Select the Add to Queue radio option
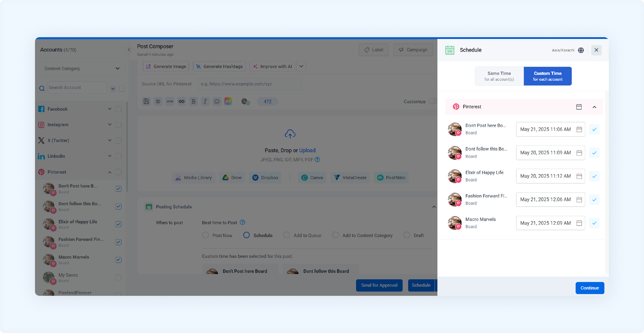The width and height of the screenshot is (644, 333). click(x=287, y=235)
